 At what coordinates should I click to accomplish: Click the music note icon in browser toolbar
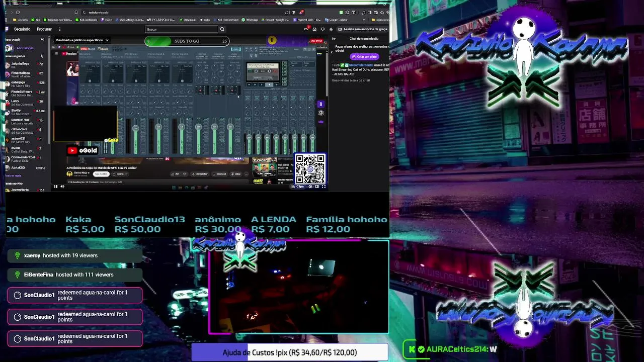click(x=363, y=13)
